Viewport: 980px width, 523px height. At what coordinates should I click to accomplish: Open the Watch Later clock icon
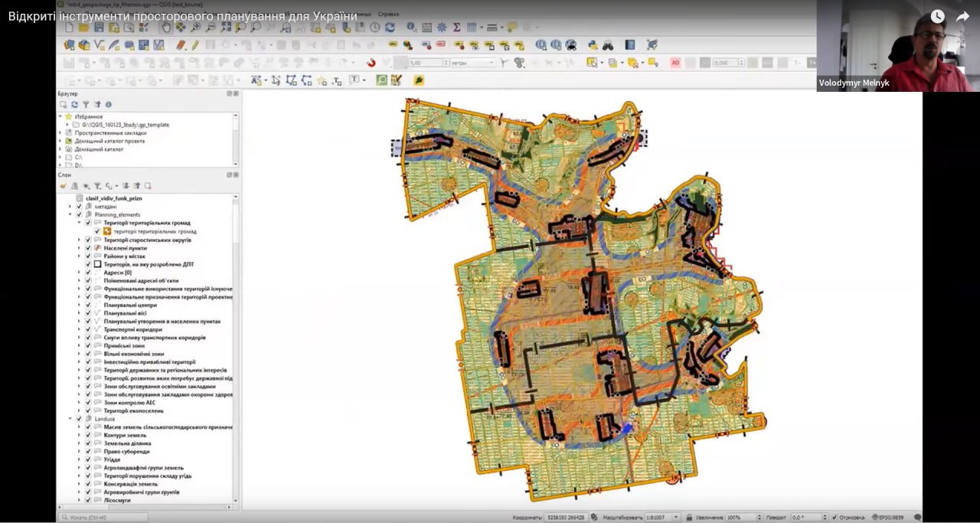click(x=938, y=16)
